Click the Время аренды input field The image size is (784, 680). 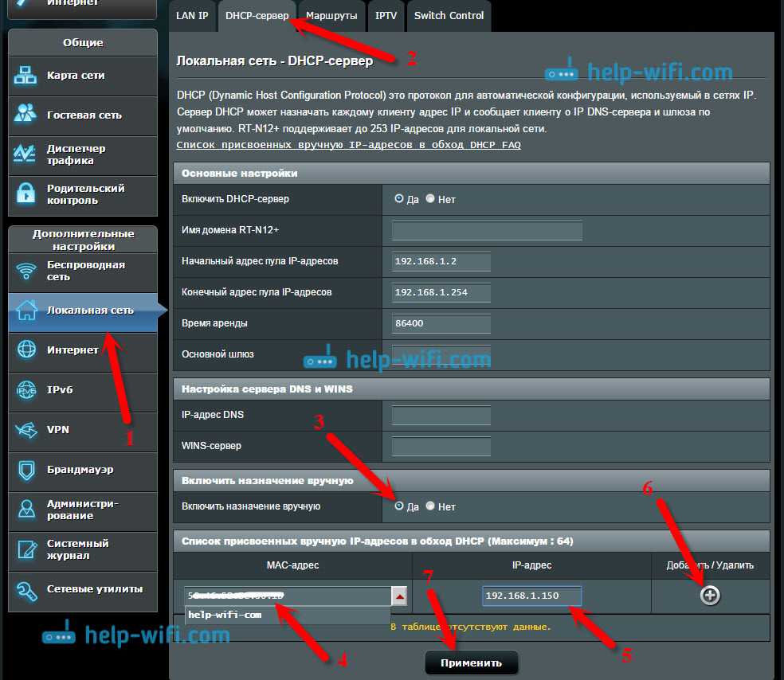[x=441, y=323]
